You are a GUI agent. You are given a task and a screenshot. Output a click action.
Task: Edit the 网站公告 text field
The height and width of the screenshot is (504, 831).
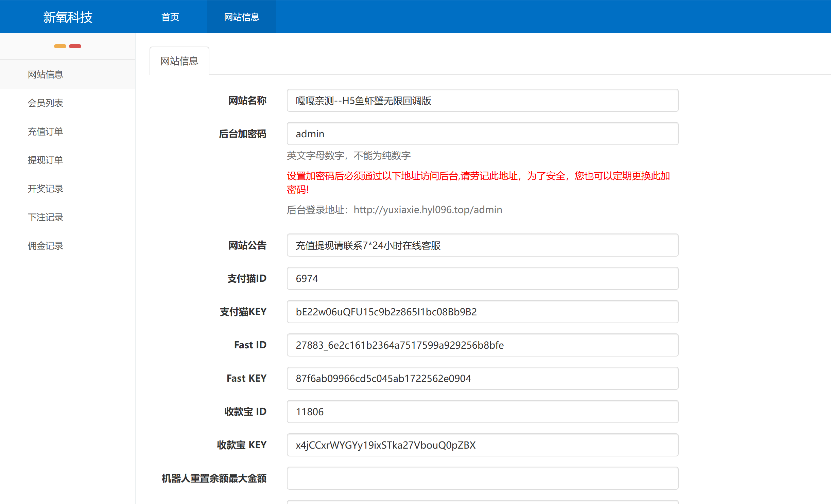[x=482, y=245]
